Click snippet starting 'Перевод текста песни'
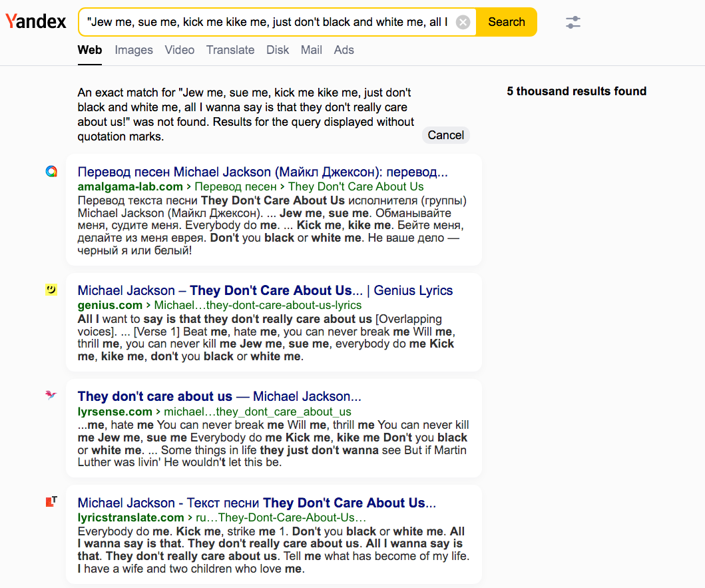This screenshot has height=588, width=705. [272, 225]
